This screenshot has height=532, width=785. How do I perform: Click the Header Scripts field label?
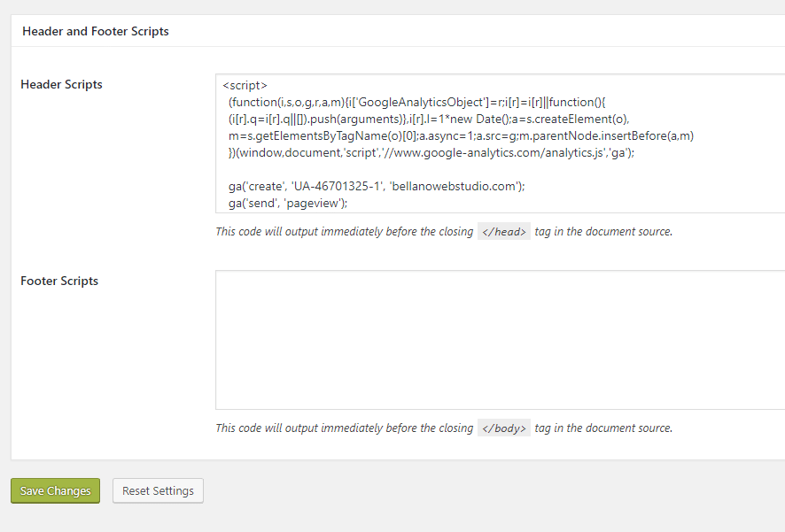click(61, 84)
